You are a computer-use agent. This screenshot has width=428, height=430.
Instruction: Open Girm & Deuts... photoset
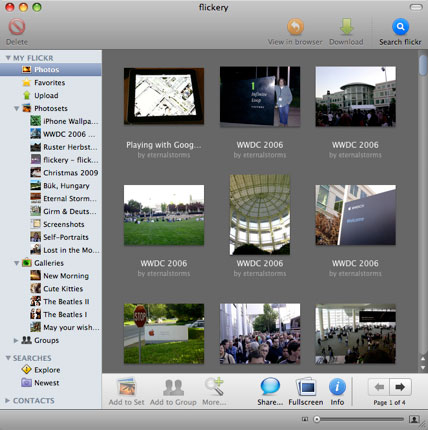tap(51, 212)
